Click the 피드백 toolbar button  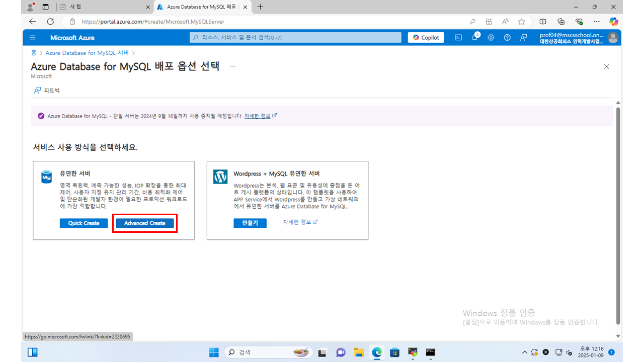(x=47, y=90)
